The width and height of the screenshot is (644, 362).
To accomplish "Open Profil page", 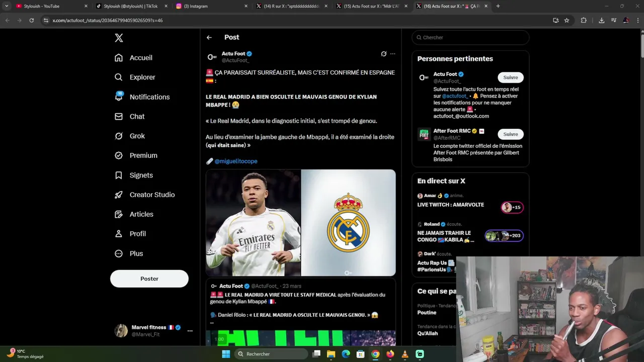I will coord(130,234).
